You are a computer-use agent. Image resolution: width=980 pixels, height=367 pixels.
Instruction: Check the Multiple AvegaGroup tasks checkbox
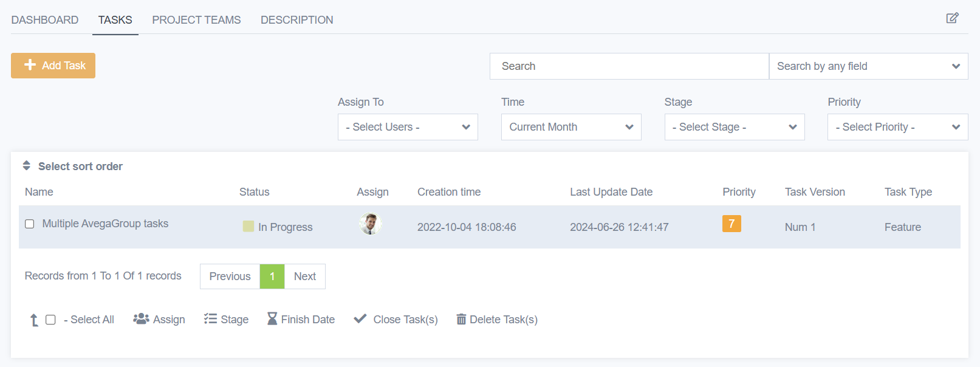pos(29,224)
